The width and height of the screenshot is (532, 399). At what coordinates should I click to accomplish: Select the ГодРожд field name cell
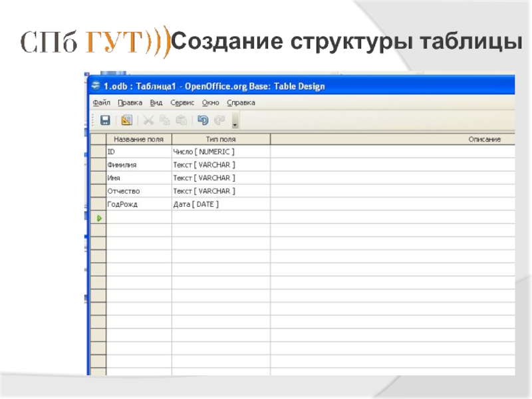coord(139,204)
